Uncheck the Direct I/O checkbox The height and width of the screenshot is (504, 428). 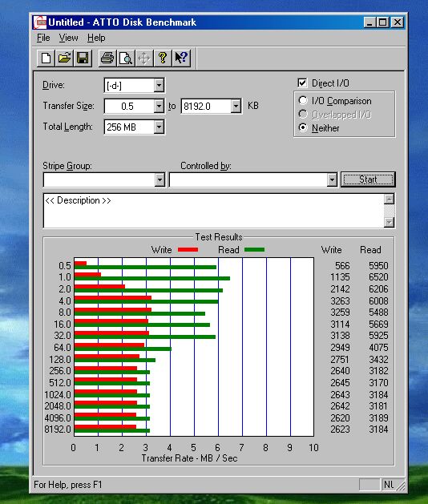(x=302, y=83)
